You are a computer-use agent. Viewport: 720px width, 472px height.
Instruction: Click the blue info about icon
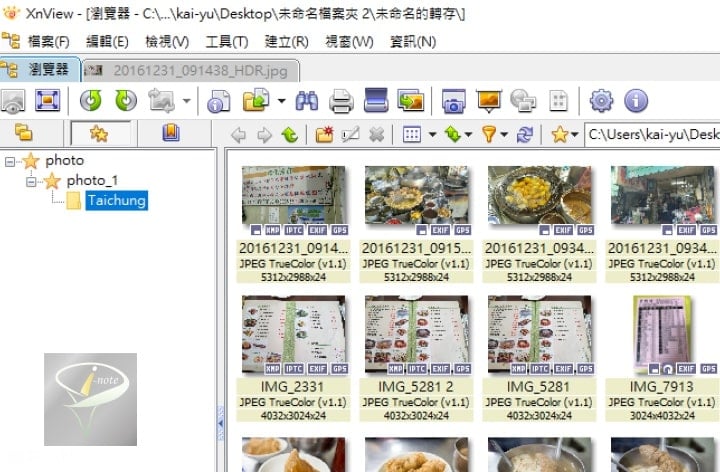tap(636, 101)
